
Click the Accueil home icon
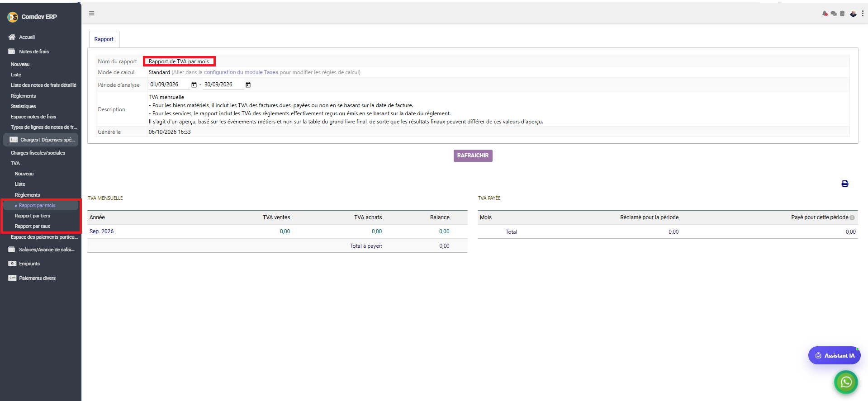pyautogui.click(x=12, y=37)
